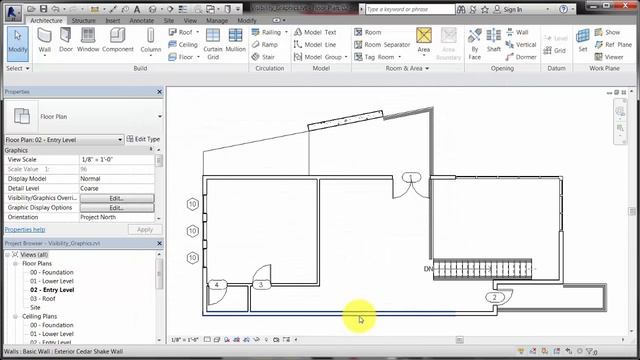Viewport: 640px width, 360px height.
Task: Toggle Select Elements by Face in status bar
Action: tap(557, 351)
